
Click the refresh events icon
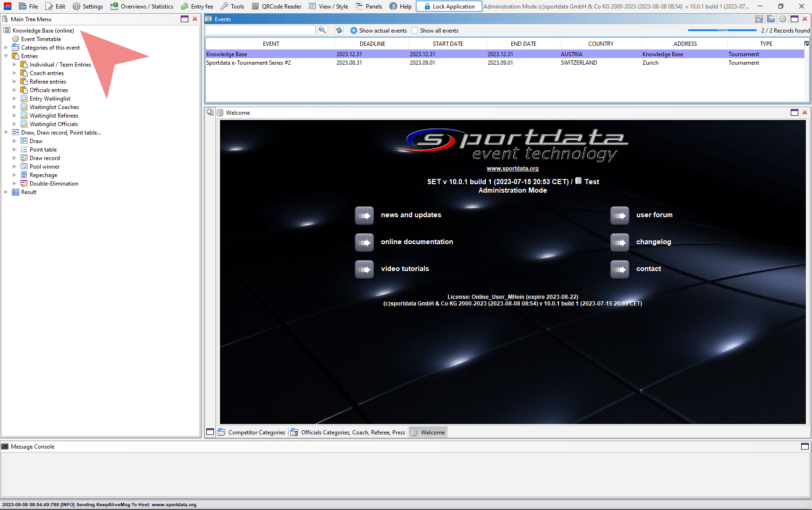339,30
